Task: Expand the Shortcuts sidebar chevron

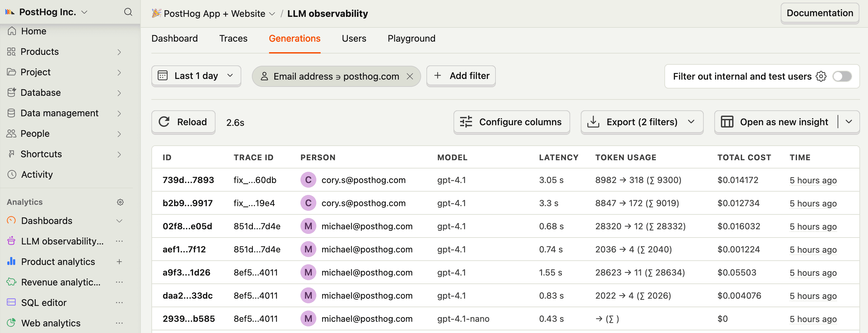Action: 119,154
